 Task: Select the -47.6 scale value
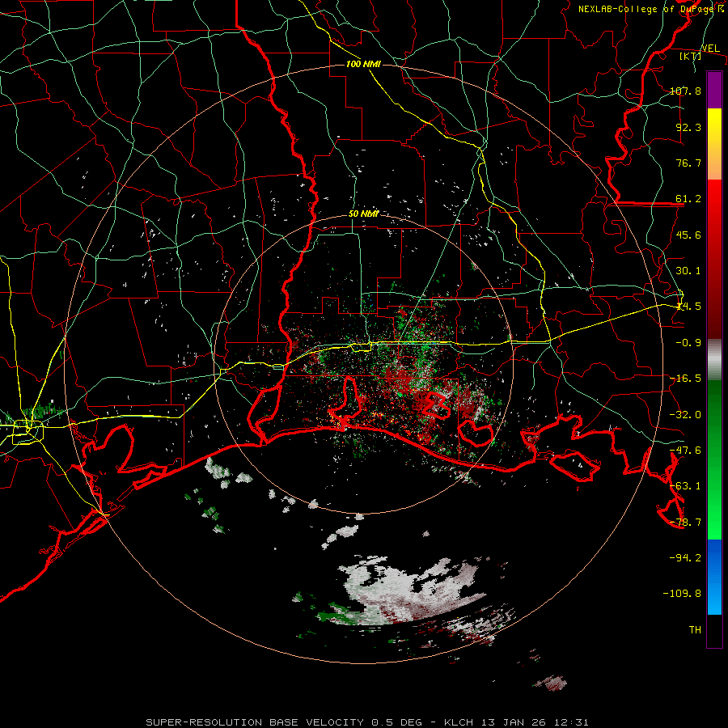(x=685, y=450)
